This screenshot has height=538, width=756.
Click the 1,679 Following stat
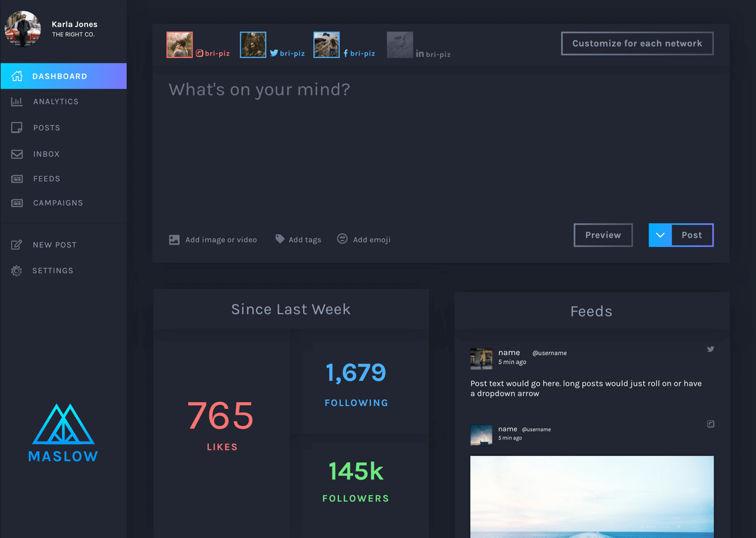[356, 384]
